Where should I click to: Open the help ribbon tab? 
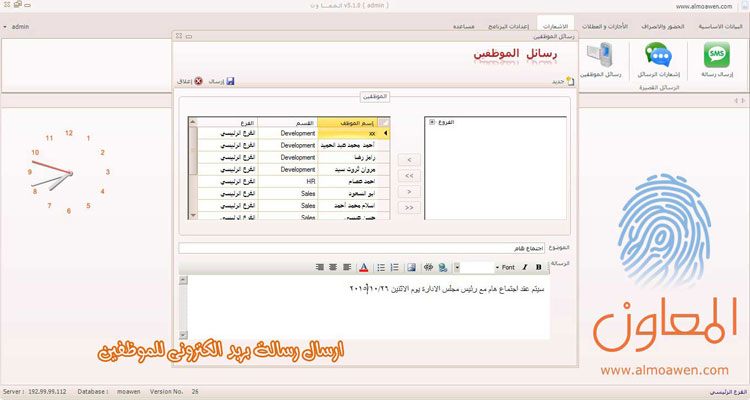pyautogui.click(x=463, y=26)
